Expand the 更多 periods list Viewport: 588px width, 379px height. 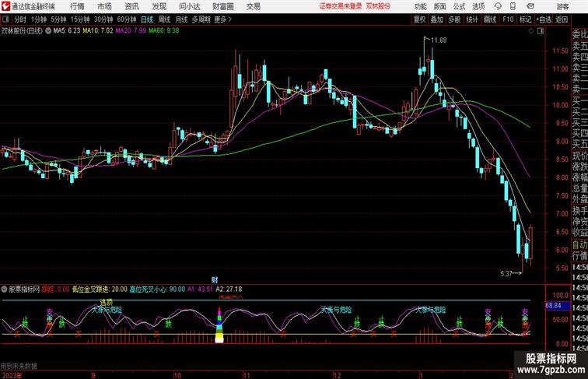tap(222, 19)
